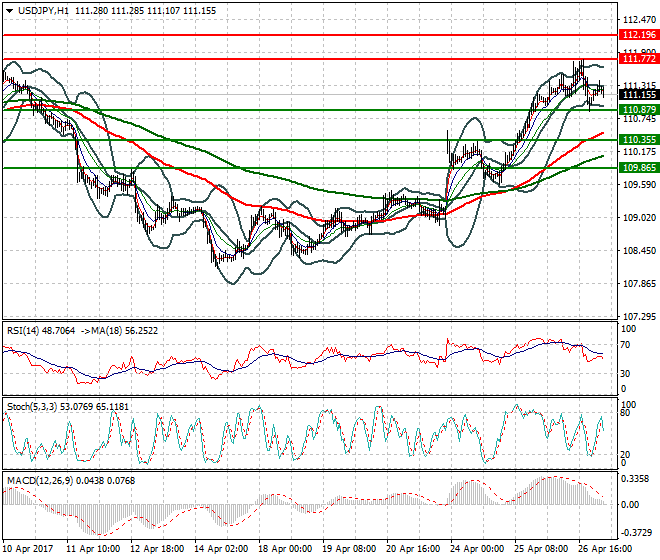
Task: Select the 109.865 green support label
Action: pyautogui.click(x=639, y=168)
